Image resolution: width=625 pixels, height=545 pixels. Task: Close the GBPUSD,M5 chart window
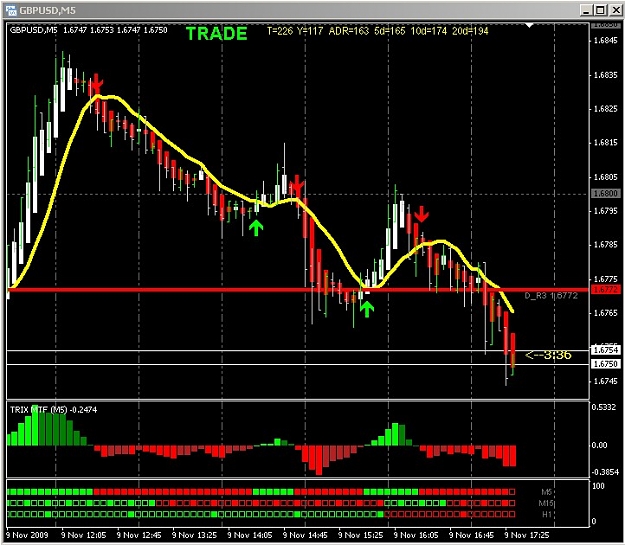[x=615, y=10]
